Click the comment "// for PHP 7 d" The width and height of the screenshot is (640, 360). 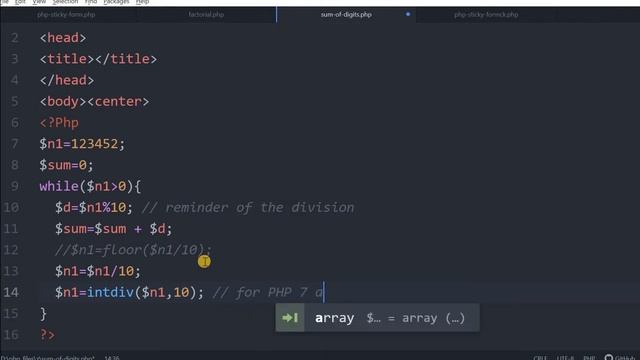(268, 292)
